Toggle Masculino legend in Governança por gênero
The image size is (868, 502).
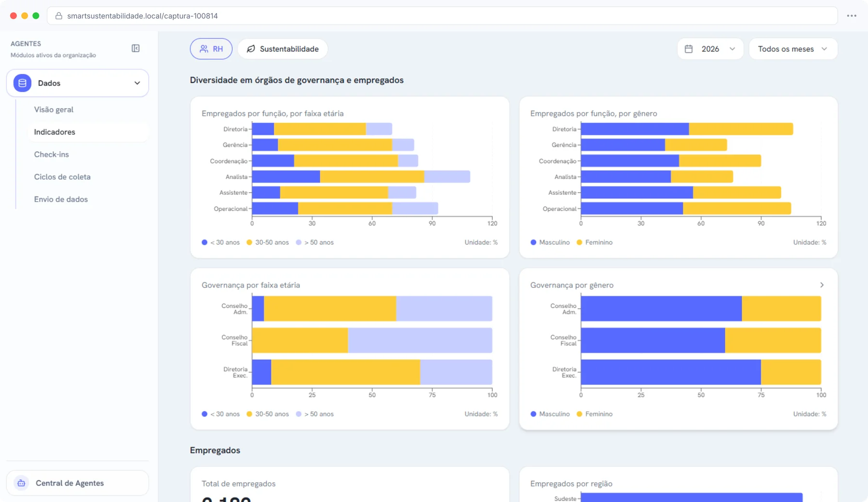[550, 414]
